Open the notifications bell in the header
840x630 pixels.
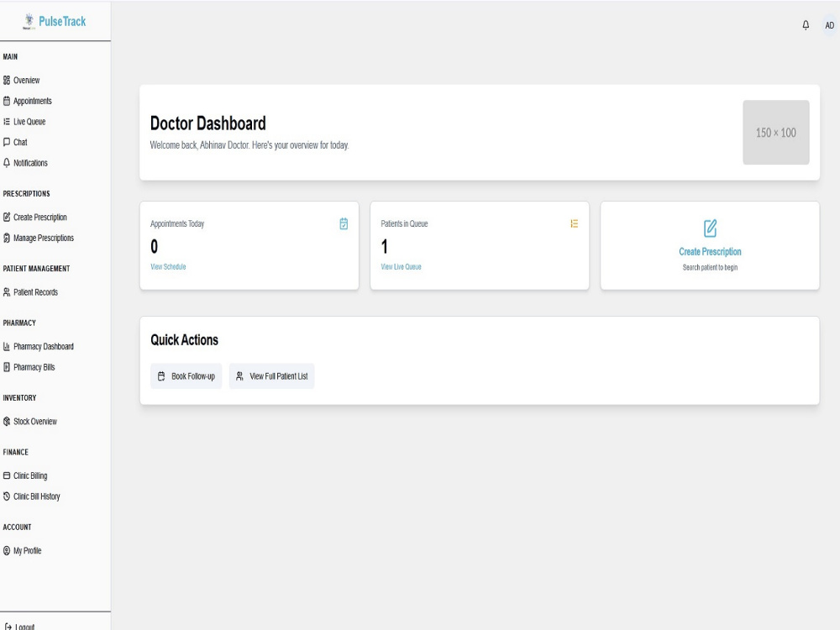[x=806, y=25]
